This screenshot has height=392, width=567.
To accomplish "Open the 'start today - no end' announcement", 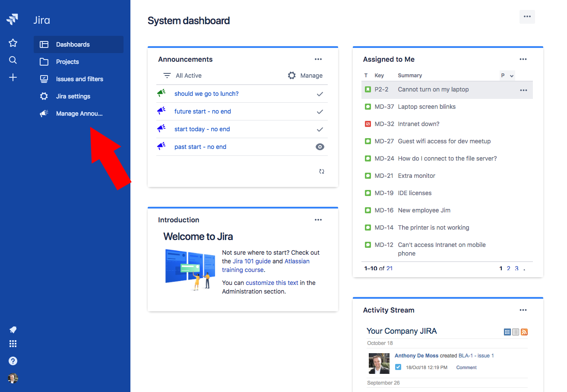I will [202, 129].
